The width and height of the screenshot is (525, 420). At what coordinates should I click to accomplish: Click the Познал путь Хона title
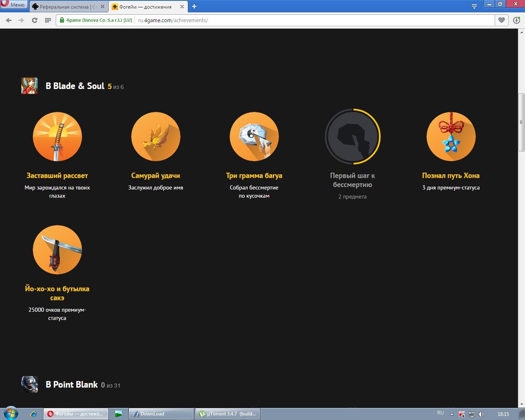[x=451, y=176]
